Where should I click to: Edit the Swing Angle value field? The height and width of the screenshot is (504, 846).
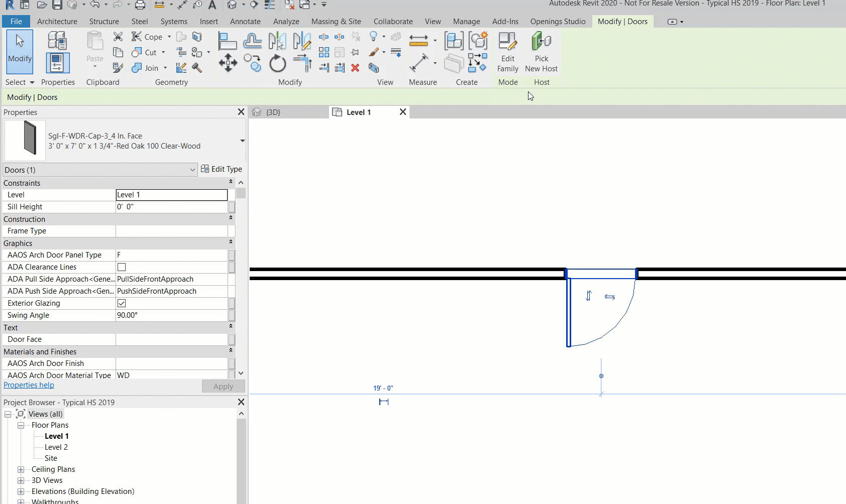click(171, 315)
